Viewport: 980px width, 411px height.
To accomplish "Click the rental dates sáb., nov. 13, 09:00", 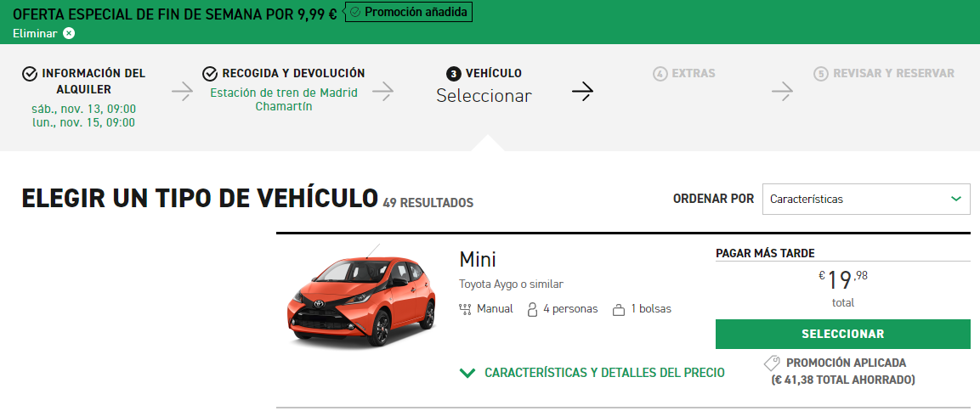I will [84, 109].
